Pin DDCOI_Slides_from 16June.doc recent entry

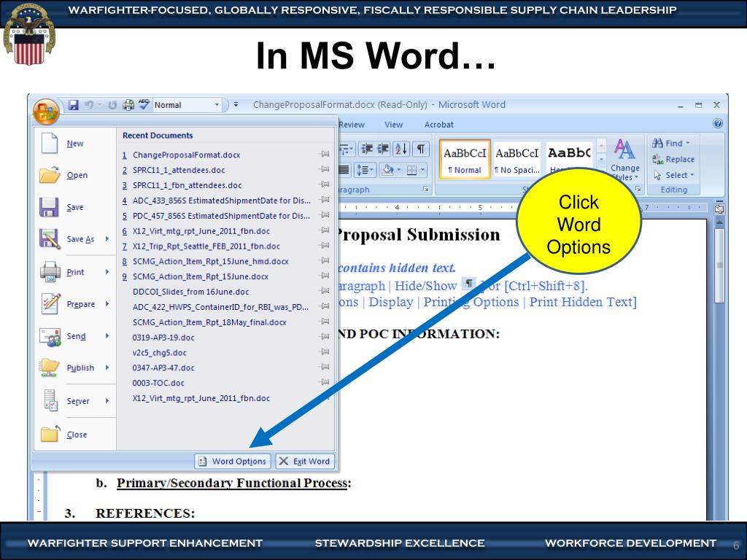tap(325, 291)
